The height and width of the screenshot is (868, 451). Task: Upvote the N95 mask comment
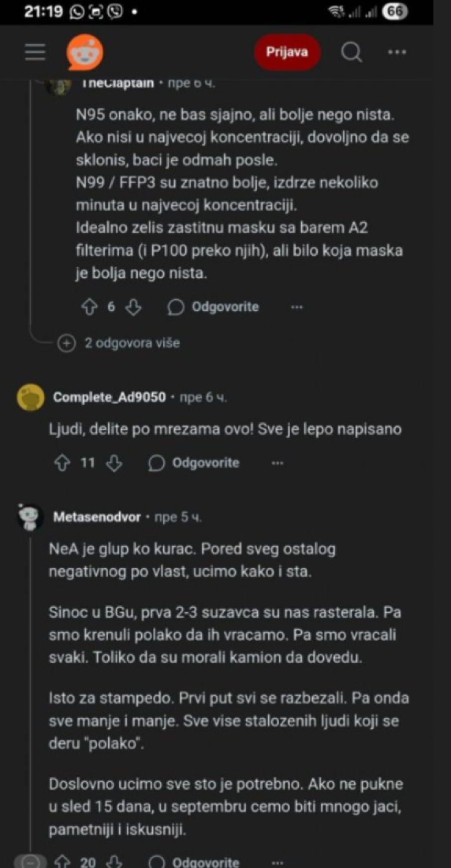pos(90,307)
